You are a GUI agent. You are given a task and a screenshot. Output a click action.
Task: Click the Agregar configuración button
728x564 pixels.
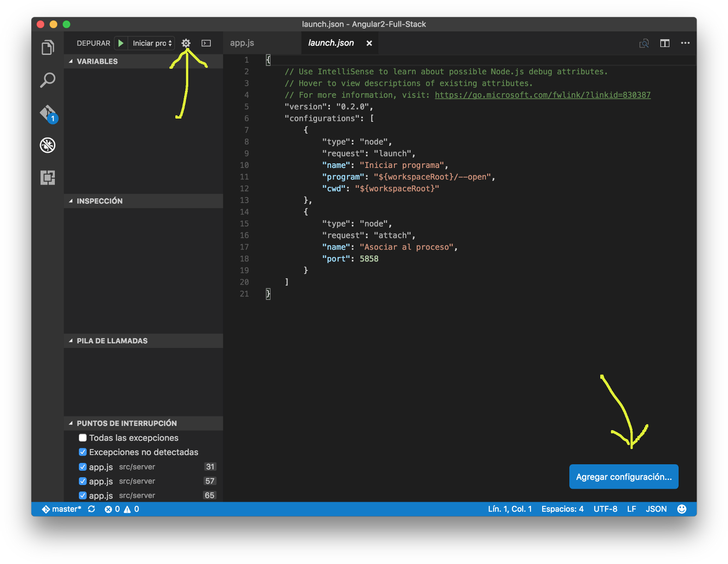pos(623,477)
